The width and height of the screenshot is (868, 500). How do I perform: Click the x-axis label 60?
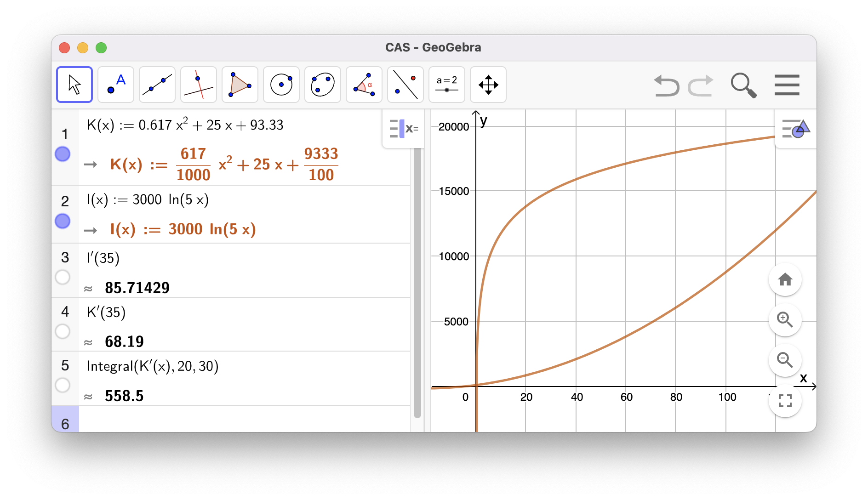tap(626, 397)
